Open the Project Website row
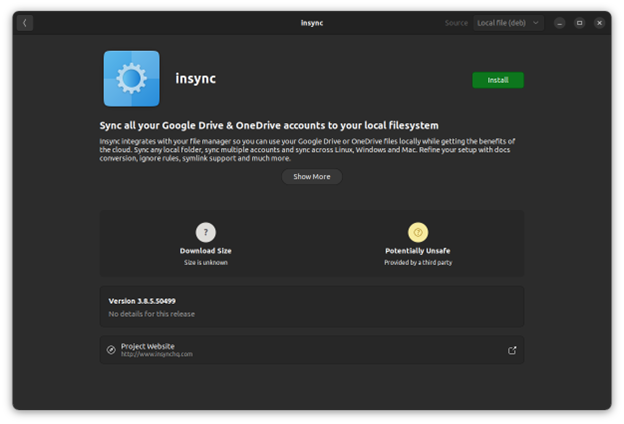Screen dimensions: 624x424 click(312, 350)
